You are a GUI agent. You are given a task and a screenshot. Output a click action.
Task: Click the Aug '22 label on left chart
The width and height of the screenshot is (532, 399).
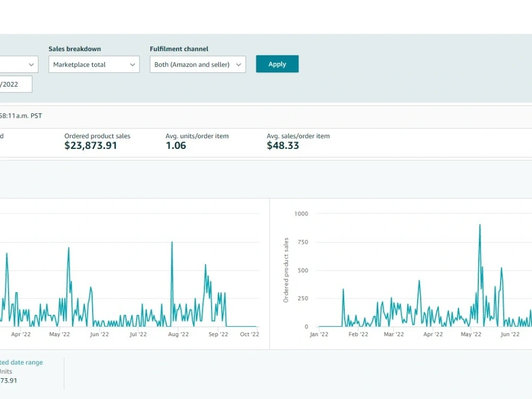click(x=178, y=334)
